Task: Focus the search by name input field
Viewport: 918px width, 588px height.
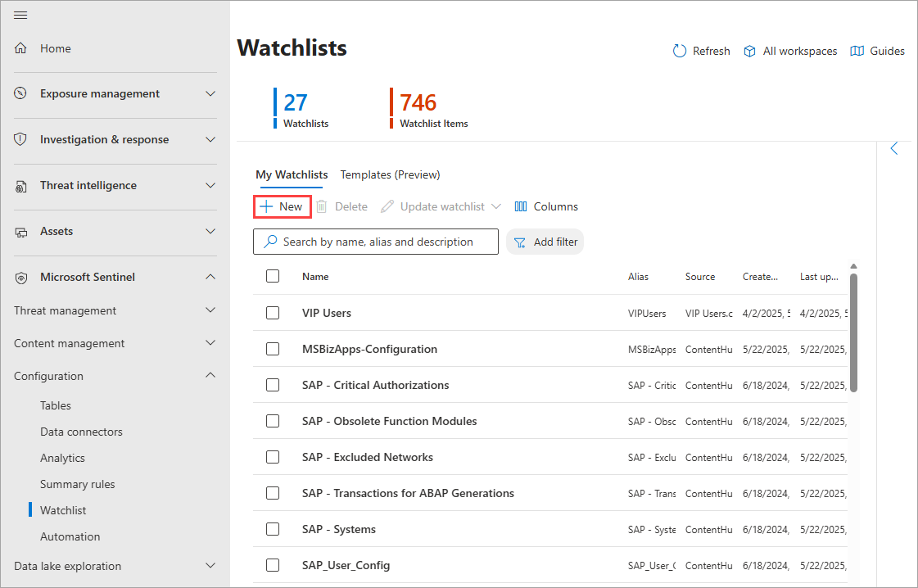Action: tap(376, 242)
